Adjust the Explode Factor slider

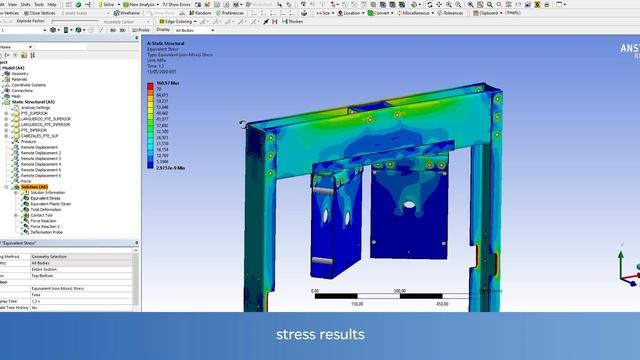pos(75,21)
